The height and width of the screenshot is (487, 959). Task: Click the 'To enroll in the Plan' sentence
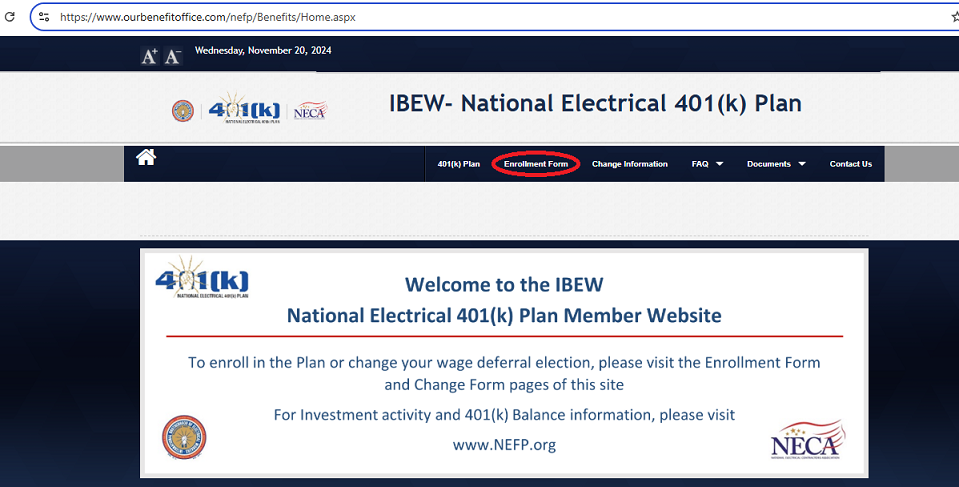tap(504, 363)
